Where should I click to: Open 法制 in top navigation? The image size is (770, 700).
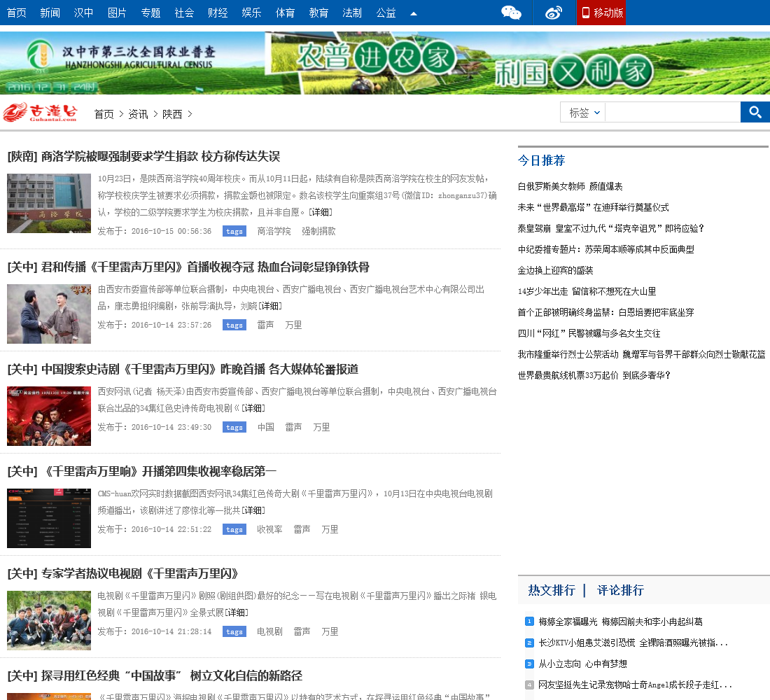352,13
